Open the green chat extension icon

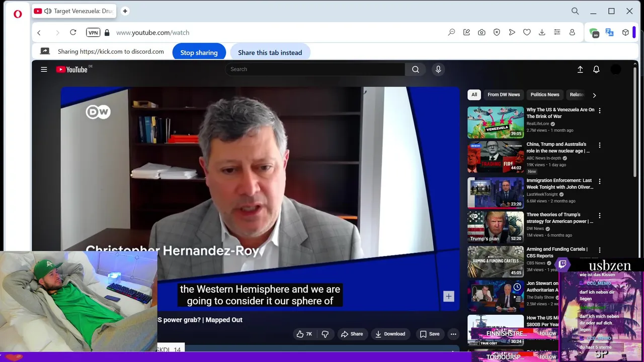595,33
